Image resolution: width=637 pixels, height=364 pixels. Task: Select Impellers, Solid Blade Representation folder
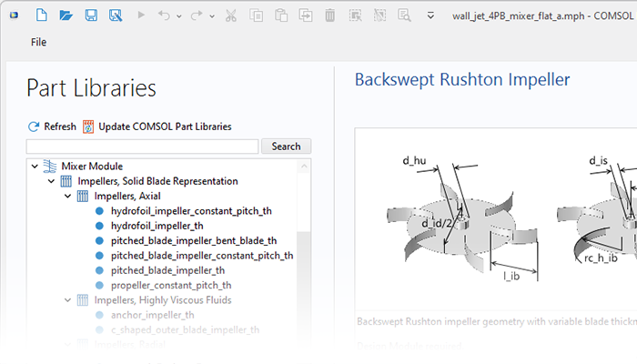click(x=157, y=181)
